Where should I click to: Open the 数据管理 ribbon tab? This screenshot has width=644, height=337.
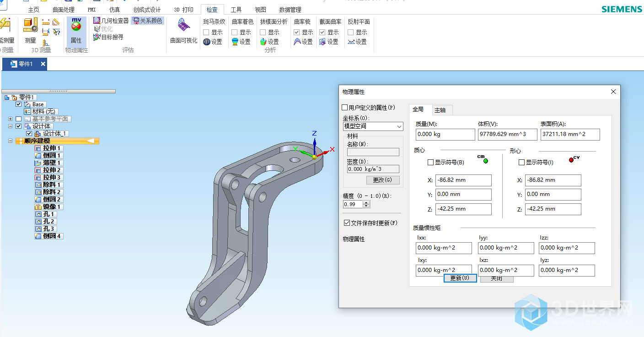pos(290,10)
